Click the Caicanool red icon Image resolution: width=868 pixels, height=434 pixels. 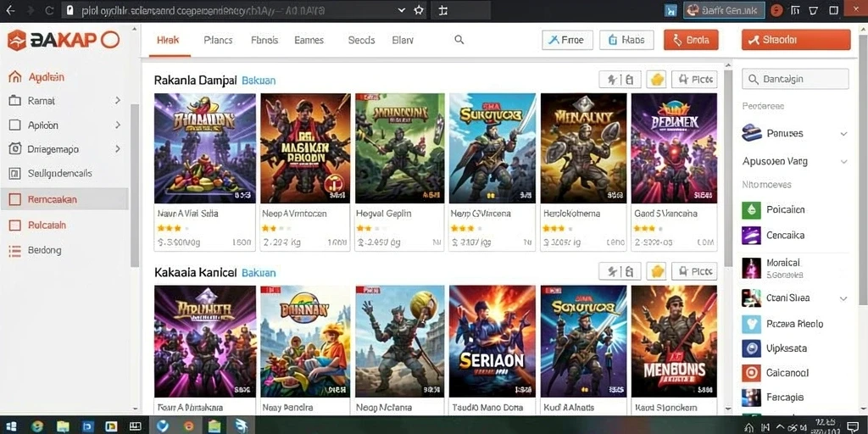(x=751, y=373)
